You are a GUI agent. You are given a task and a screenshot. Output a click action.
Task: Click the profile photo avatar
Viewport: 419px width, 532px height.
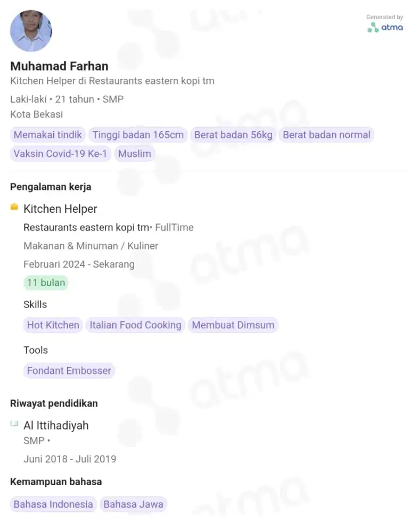click(31, 31)
